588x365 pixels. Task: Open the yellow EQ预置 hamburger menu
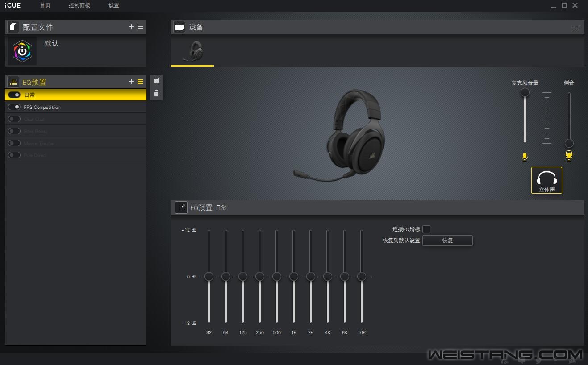tap(140, 82)
